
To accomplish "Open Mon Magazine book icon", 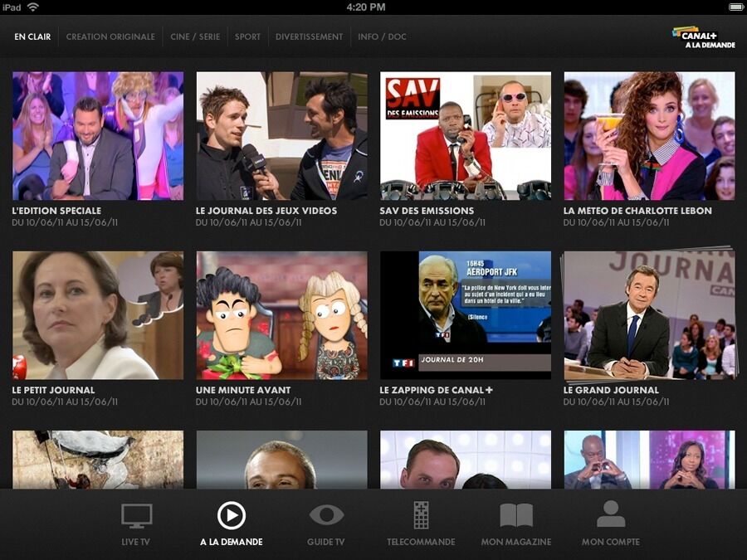I will (x=515, y=516).
